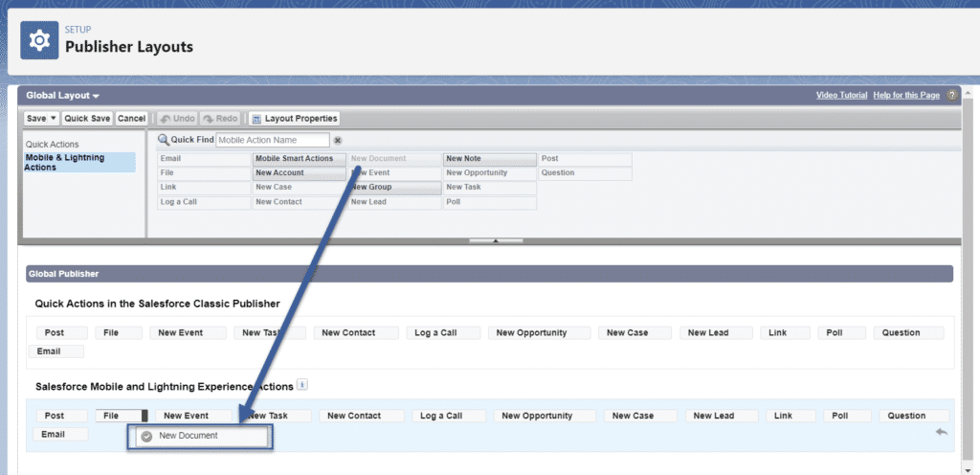This screenshot has height=475, width=980.
Task: Select Quick Actions category in palette
Action: (x=53, y=145)
